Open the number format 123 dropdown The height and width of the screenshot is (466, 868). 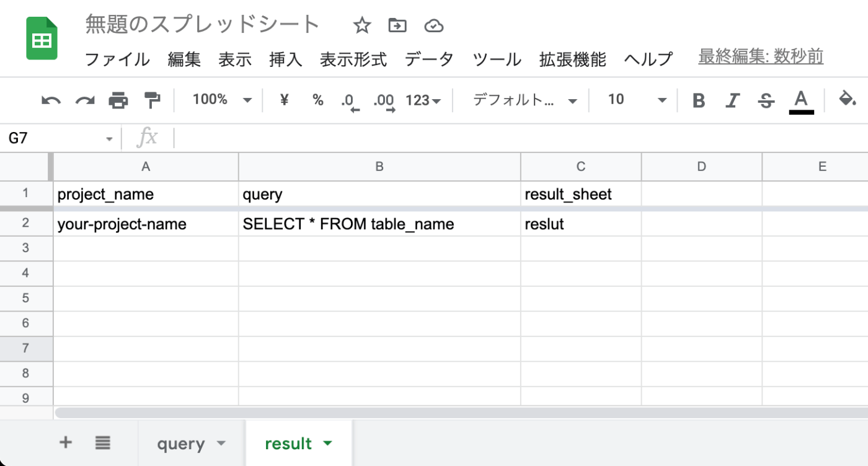tap(423, 100)
